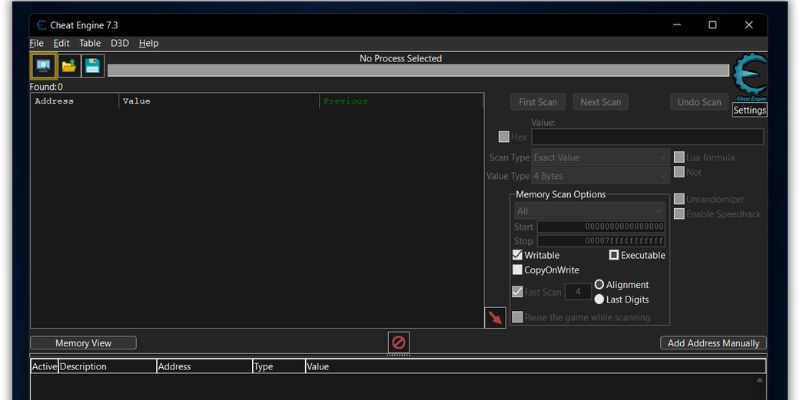This screenshot has width=800, height=400.
Task: Click the Found:0 label
Action: click(46, 87)
